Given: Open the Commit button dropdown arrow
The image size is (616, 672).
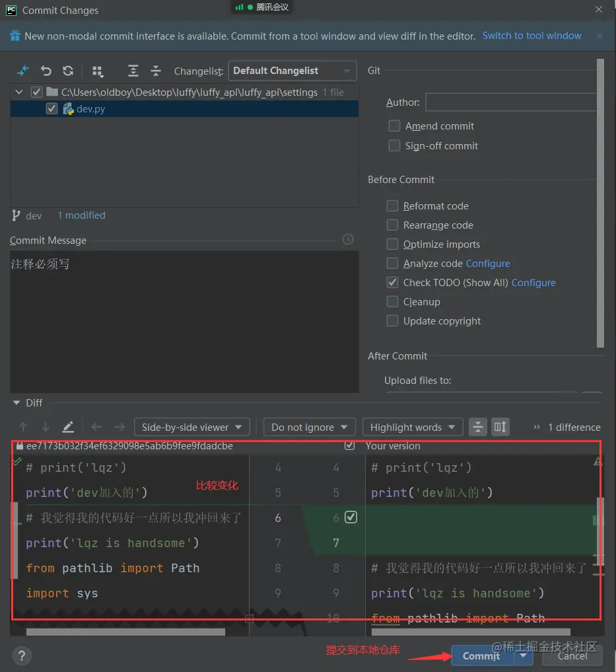Looking at the screenshot, I should [x=524, y=655].
